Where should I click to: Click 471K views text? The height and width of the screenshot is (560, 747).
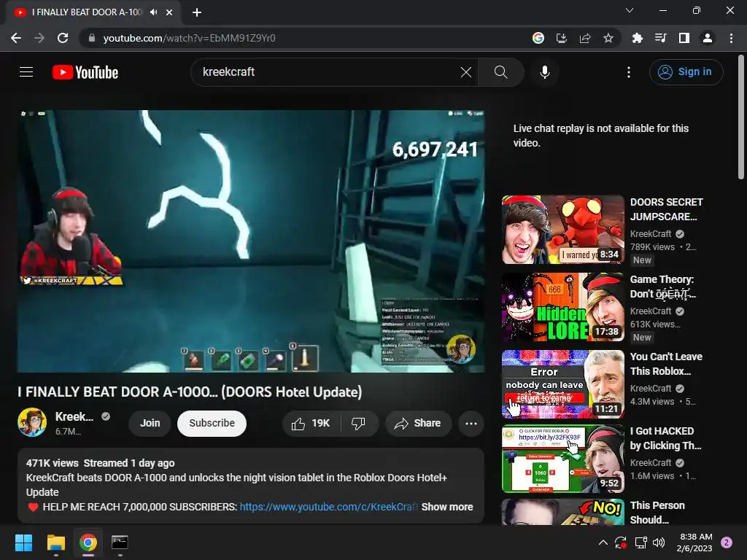[x=53, y=463]
